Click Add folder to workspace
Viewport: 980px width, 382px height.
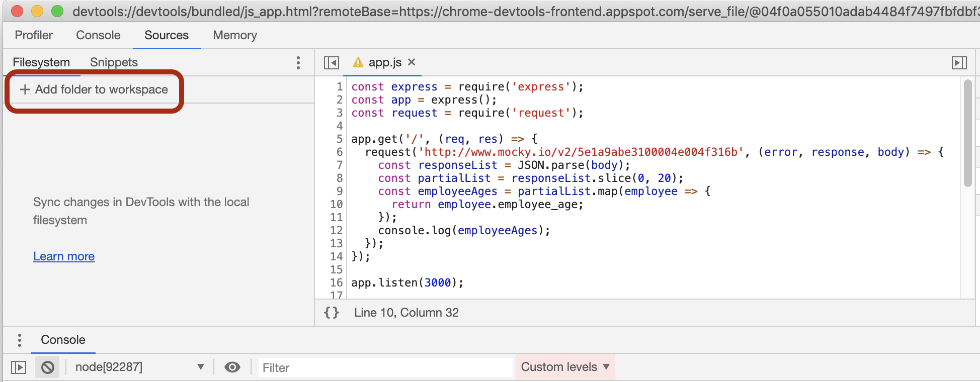94,89
